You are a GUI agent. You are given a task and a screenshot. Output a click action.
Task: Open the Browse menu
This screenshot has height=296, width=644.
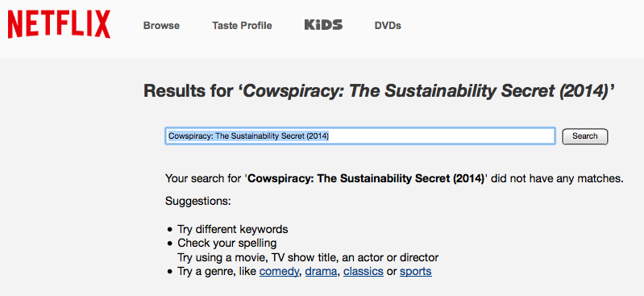coord(161,26)
